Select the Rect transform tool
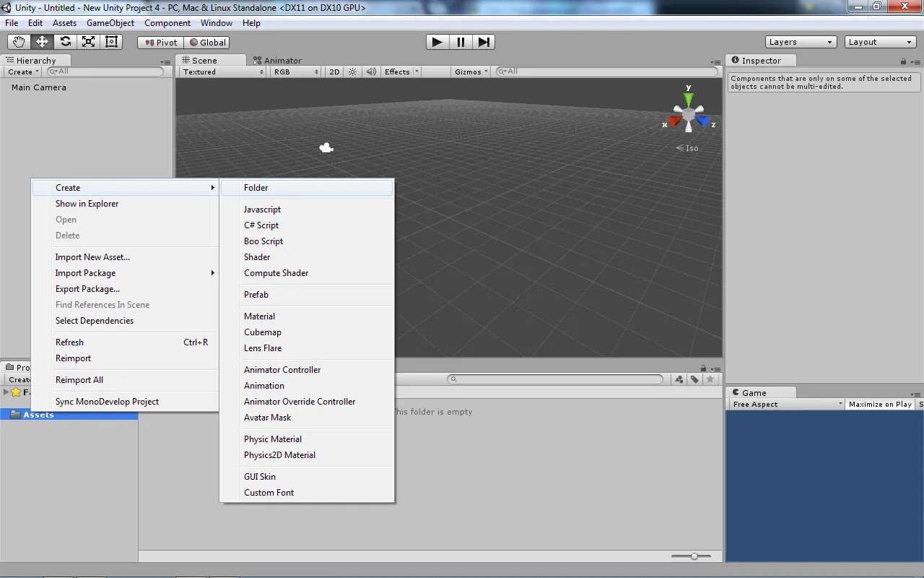This screenshot has height=578, width=924. [x=111, y=42]
